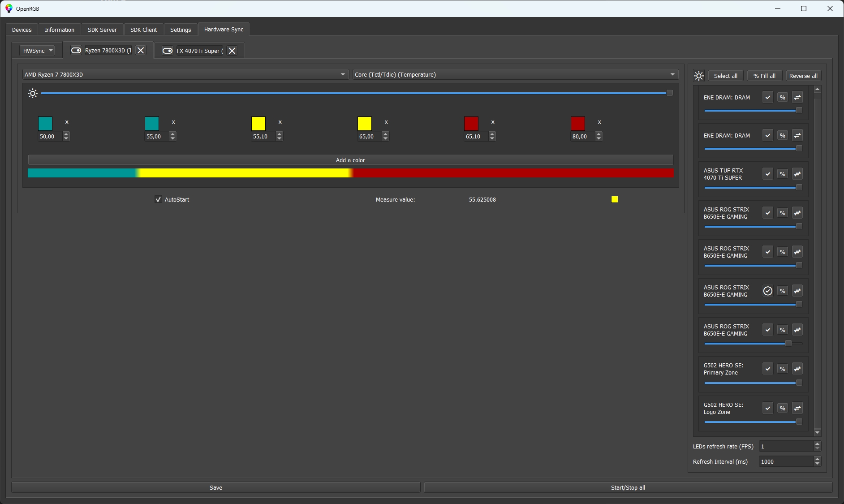
Task: Click the Refresh Interval (ms) input field
Action: (x=786, y=461)
